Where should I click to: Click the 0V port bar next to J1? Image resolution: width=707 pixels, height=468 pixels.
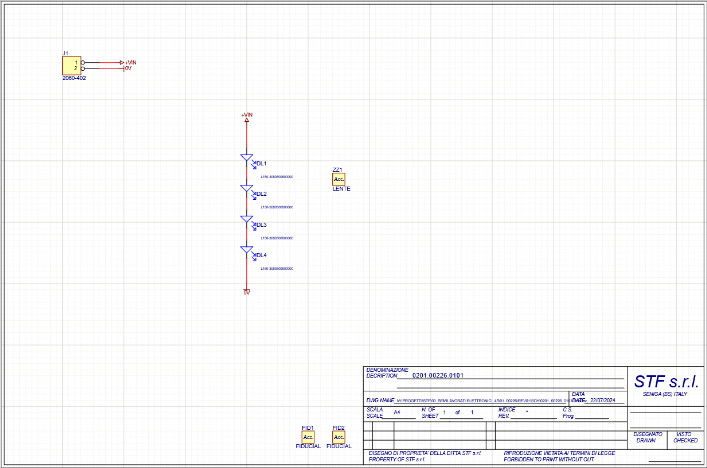[x=124, y=69]
